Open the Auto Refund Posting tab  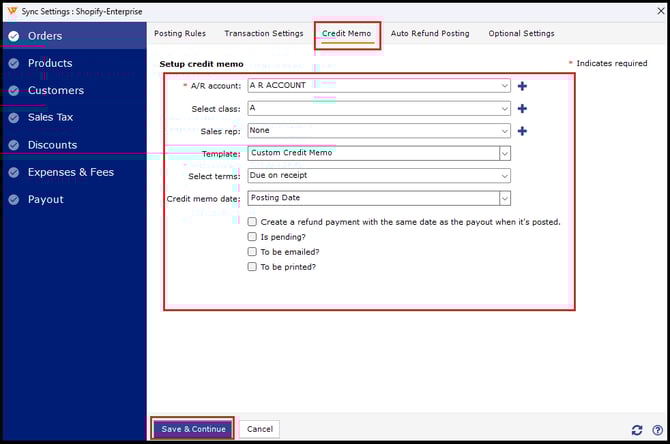(x=429, y=34)
